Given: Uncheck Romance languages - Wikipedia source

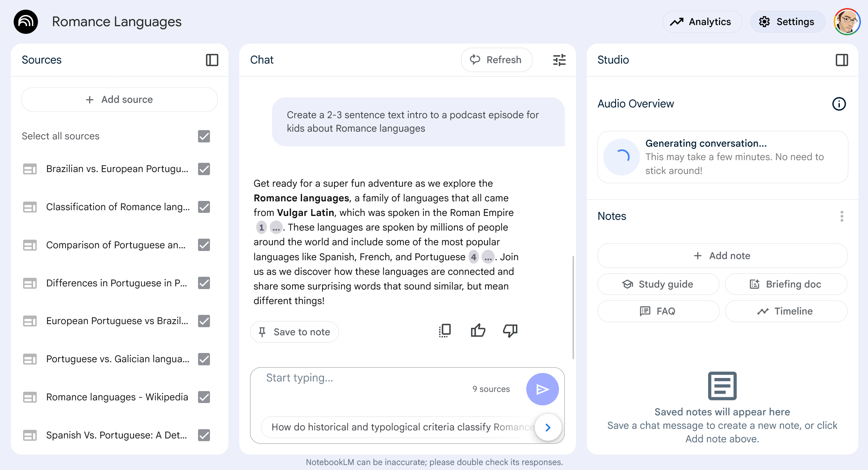Looking at the screenshot, I should pyautogui.click(x=204, y=397).
